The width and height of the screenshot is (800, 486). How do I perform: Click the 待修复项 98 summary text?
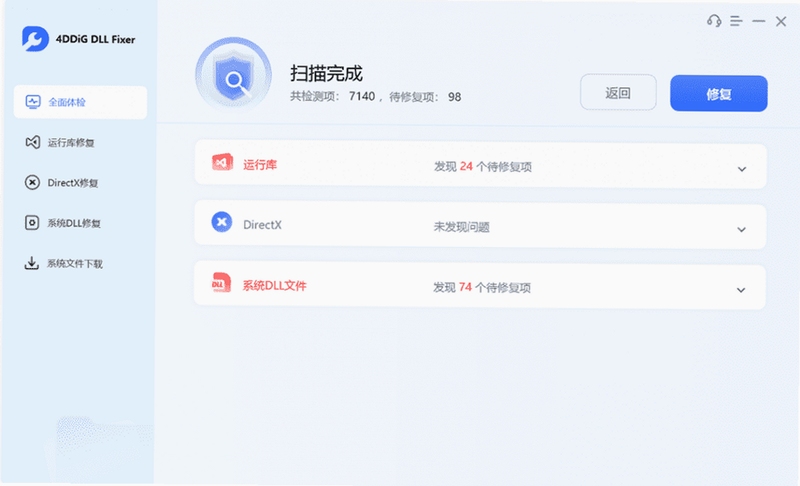425,97
